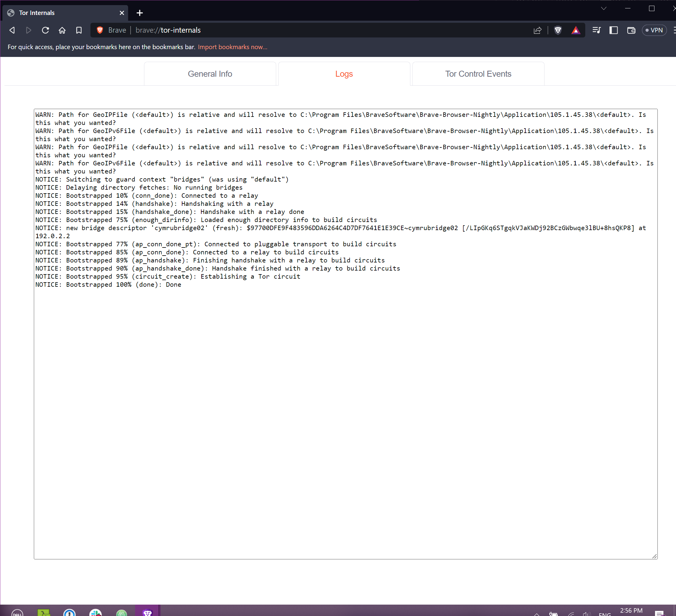Toggle the Brave sidebar
Screen dimensions: 676x616
click(614, 30)
